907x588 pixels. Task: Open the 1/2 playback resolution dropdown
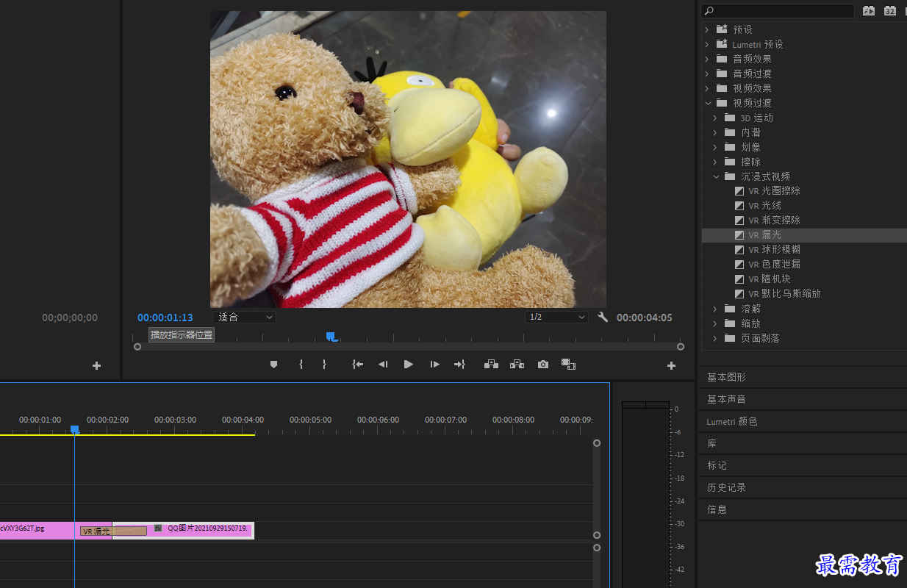(x=556, y=317)
